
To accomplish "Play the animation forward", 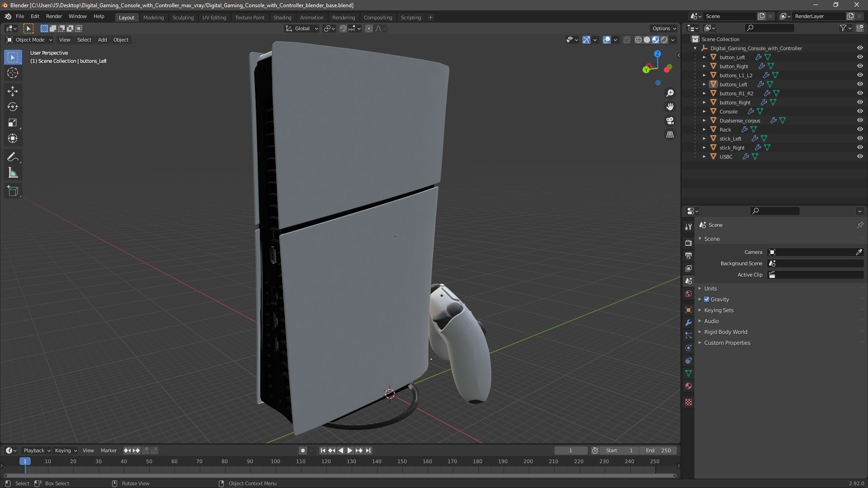I will tap(349, 451).
